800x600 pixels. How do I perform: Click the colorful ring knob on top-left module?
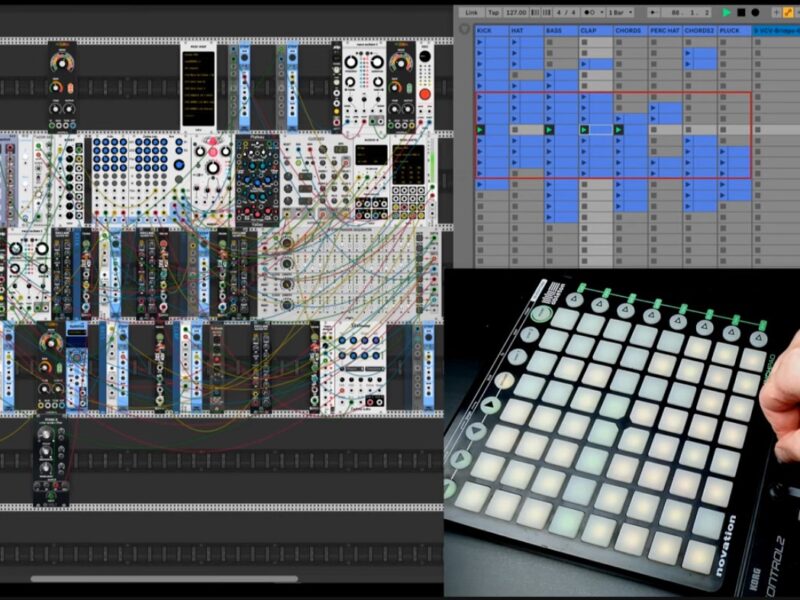tap(63, 60)
